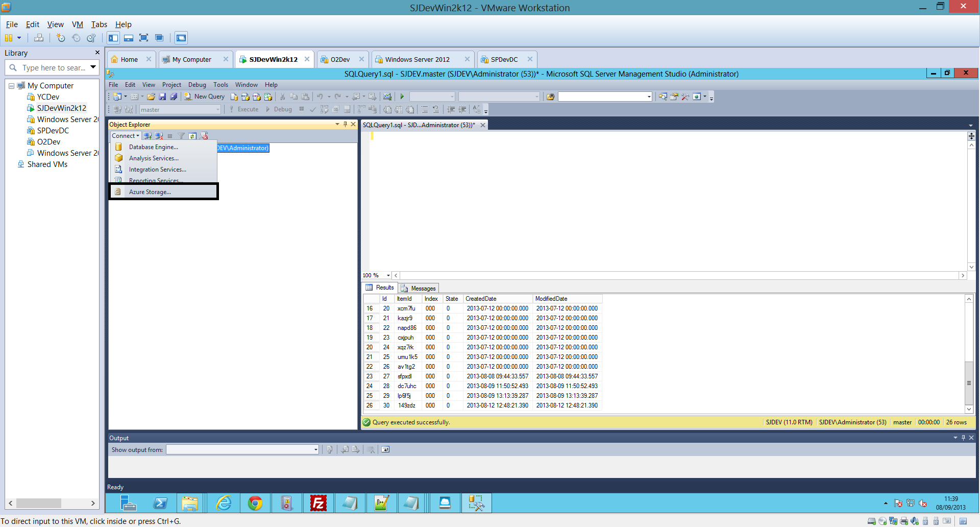Click the VMware suspend (pause) icon

(x=9, y=38)
